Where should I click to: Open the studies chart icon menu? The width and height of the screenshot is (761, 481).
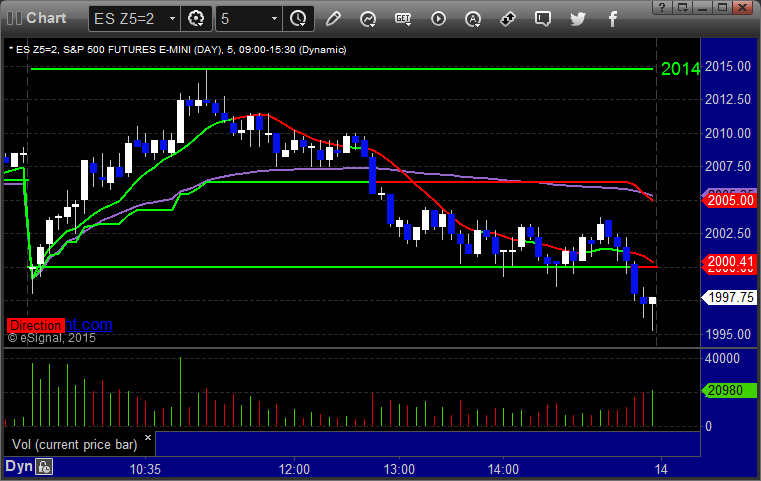[368, 19]
